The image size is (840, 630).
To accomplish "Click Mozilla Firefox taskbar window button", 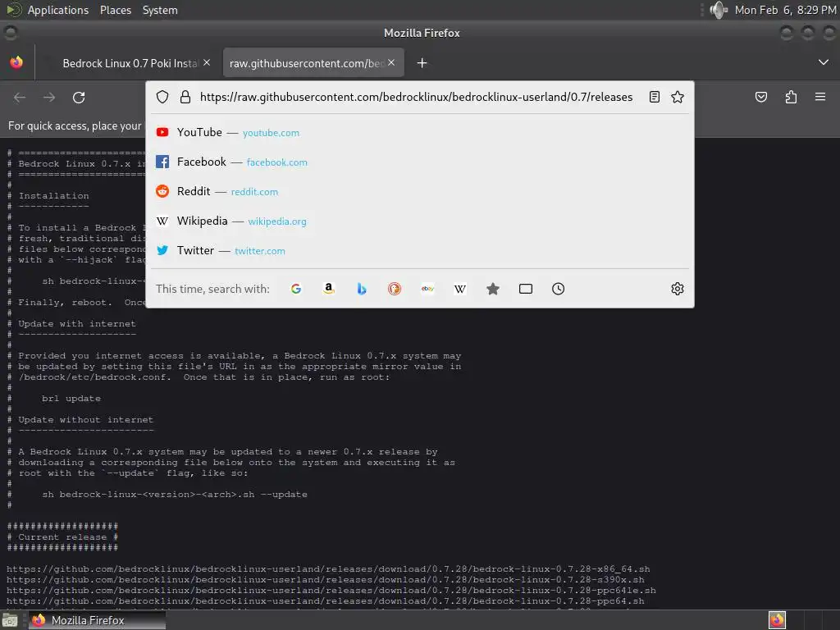I will coord(97,620).
